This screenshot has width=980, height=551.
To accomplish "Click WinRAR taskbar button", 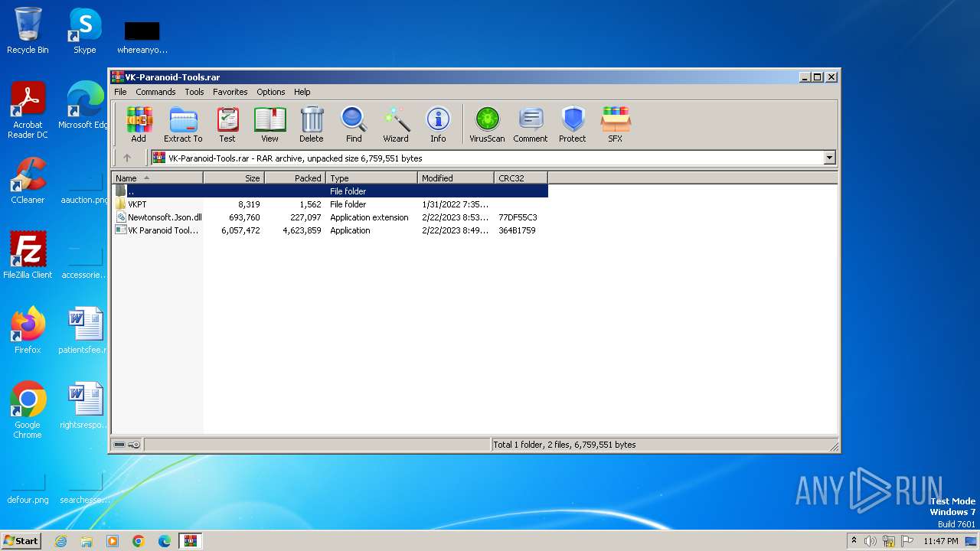I will click(x=191, y=541).
